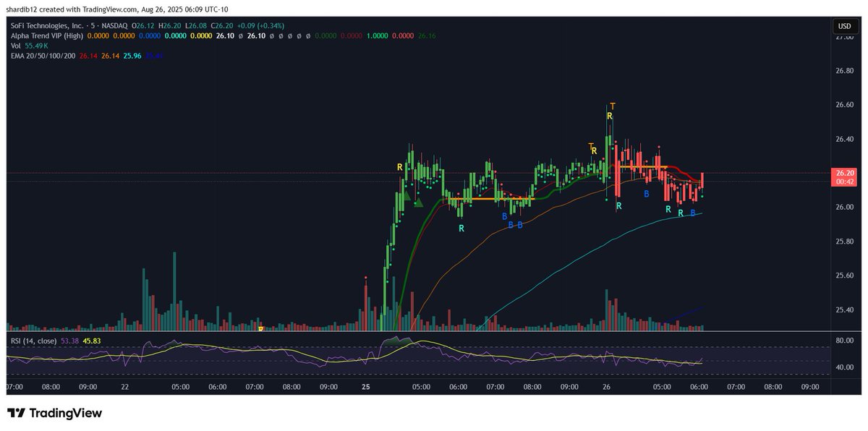Click the 25.40 price axis label
The image size is (868, 431).
(844, 310)
